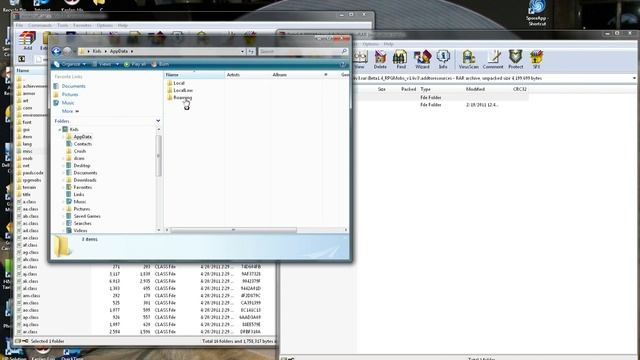The image size is (640, 360).
Task: Open the Wizard tool in WinRAR toolbar
Action: click(422, 59)
